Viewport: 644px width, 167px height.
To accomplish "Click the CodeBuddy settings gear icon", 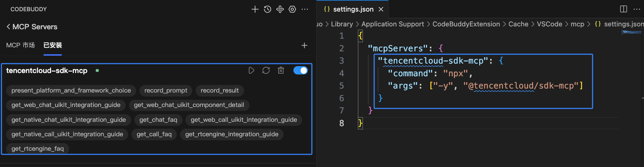I will coord(292,9).
